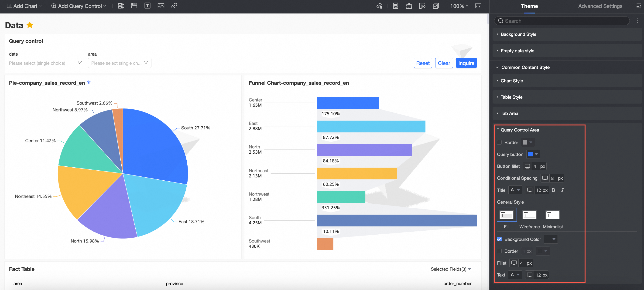Viewport: 644px width, 290px height.
Task: Click the eye preview icon in toolbar
Action: 422,6
